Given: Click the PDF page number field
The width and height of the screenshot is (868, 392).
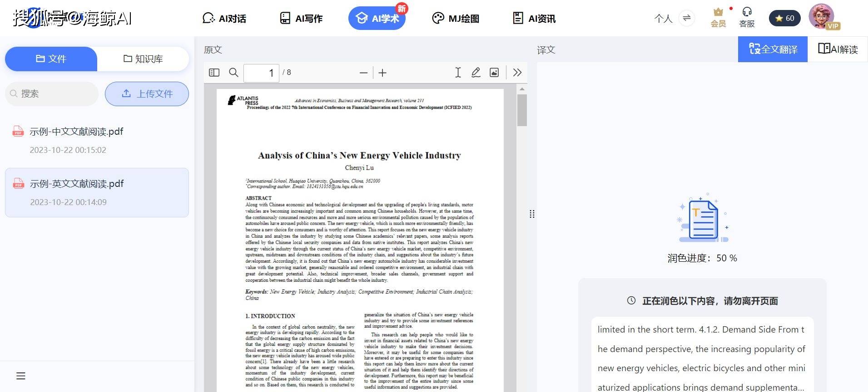Looking at the screenshot, I should click(261, 73).
